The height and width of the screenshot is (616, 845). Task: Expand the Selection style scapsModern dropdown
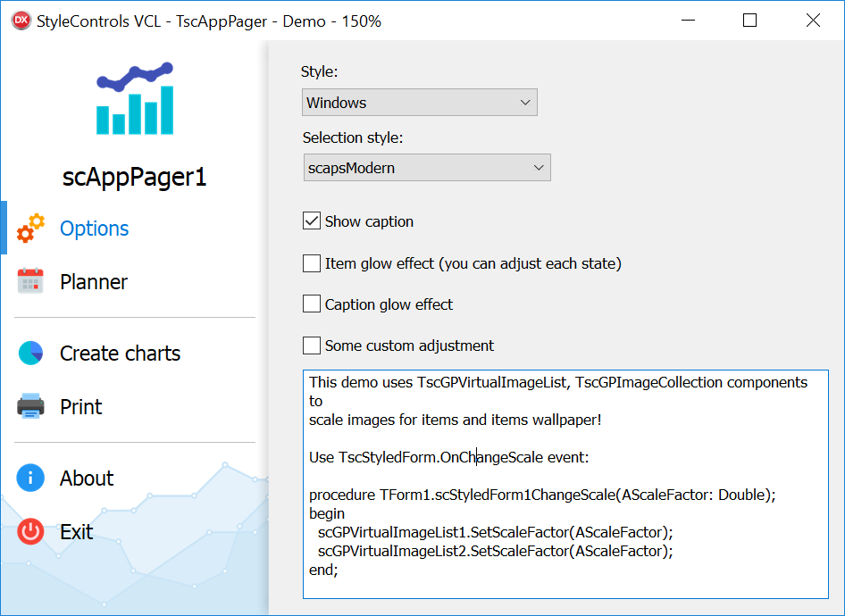click(427, 168)
